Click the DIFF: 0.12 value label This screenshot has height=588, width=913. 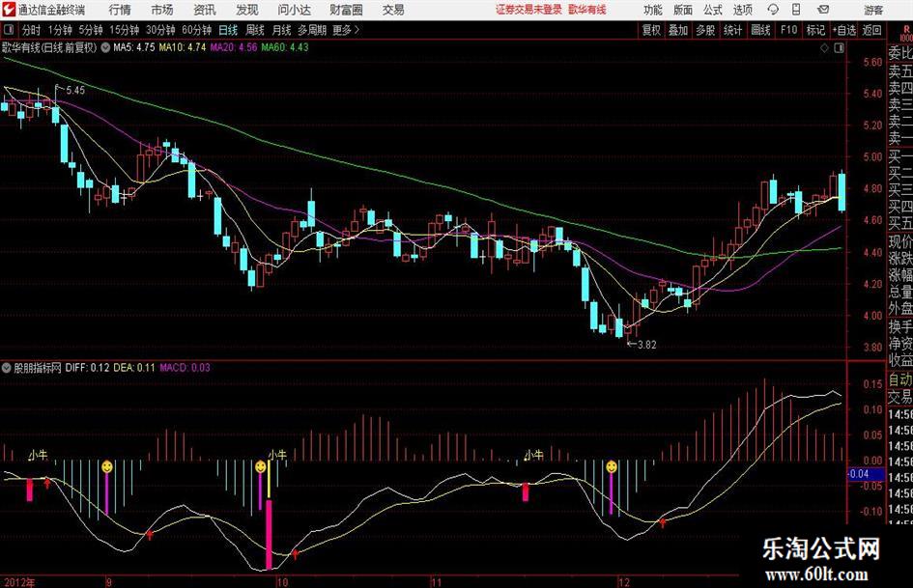click(87, 368)
